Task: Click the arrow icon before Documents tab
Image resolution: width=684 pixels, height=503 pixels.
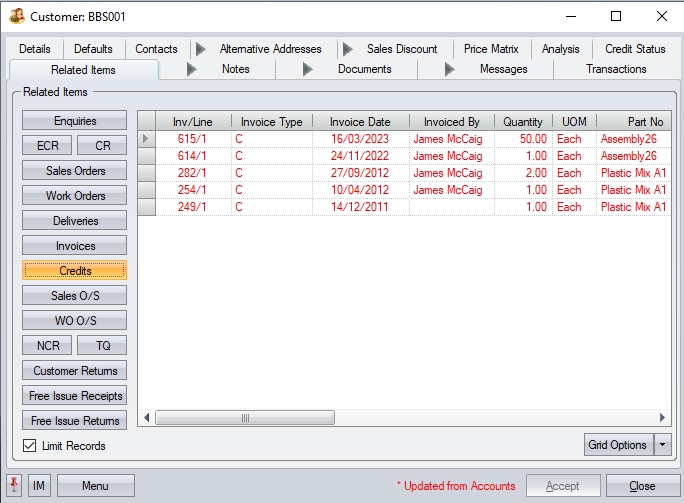Action: (307, 69)
